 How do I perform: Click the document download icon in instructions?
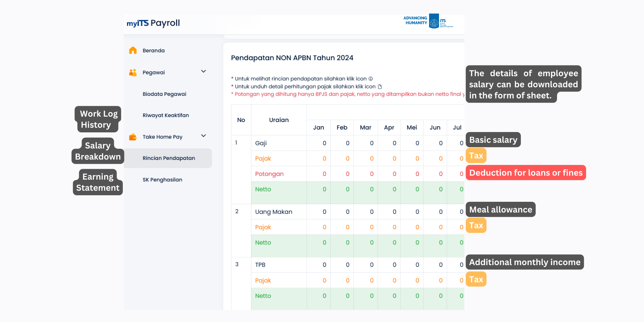(380, 87)
